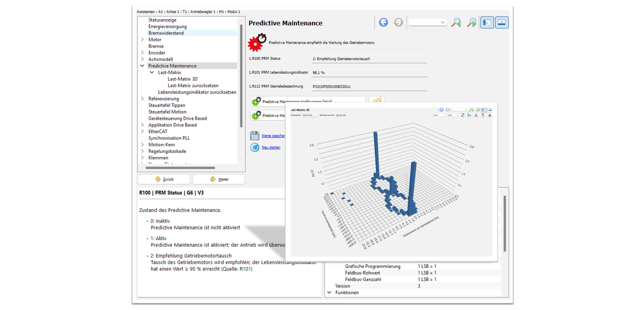This screenshot has width=644, height=310.
Task: Click the second magnifier search icon in main toolbar
Action: click(471, 22)
